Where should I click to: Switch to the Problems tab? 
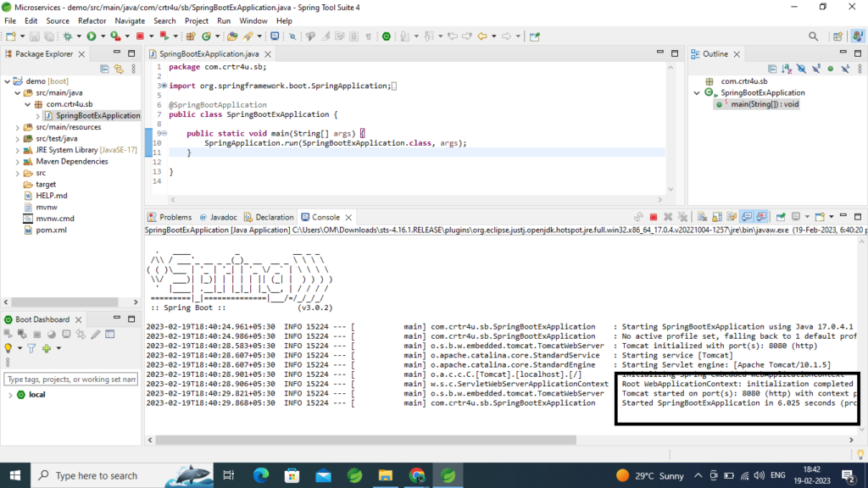click(170, 217)
